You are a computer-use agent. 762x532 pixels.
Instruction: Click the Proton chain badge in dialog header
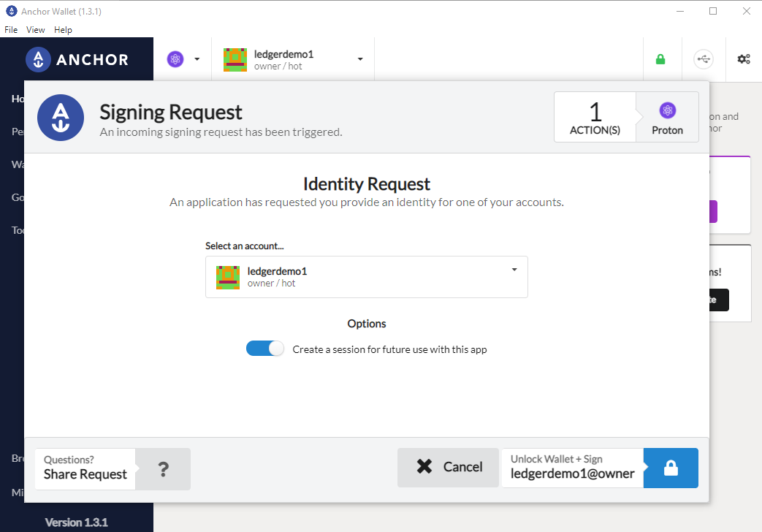click(667, 117)
